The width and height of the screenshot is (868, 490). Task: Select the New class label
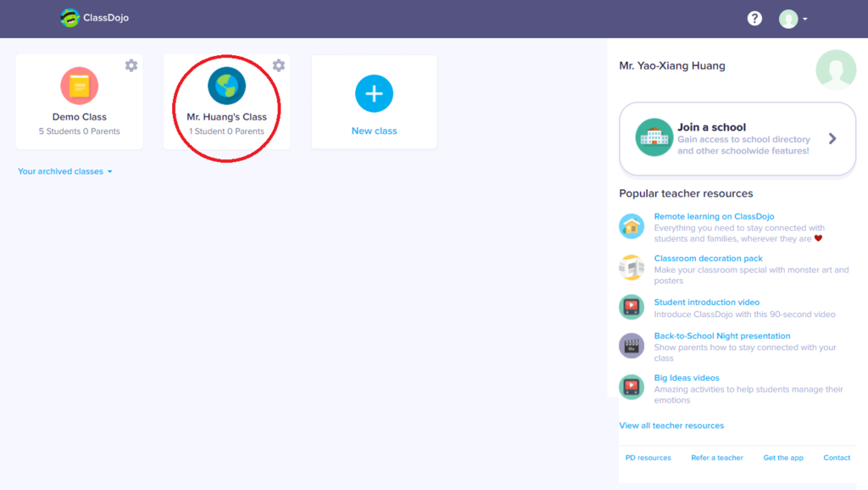[374, 131]
